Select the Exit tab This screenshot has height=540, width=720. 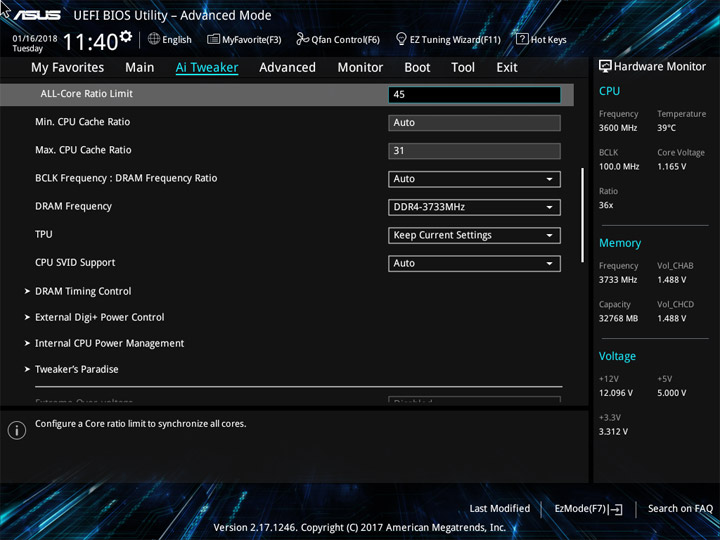pyautogui.click(x=507, y=68)
